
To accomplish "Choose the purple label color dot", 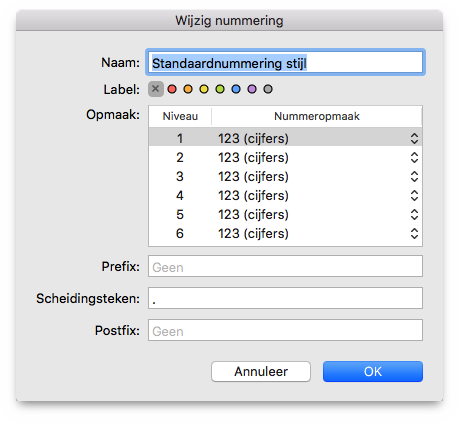I will tap(252, 89).
